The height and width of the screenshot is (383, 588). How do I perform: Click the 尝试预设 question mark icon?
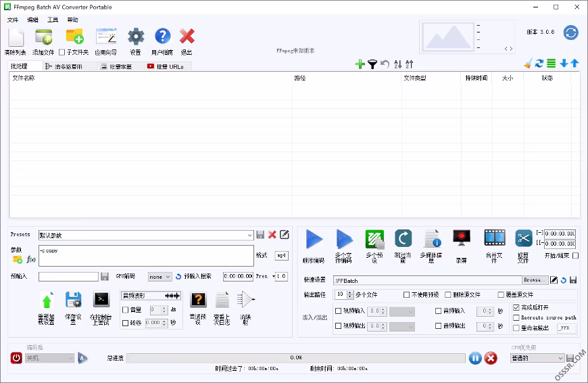[199, 300]
